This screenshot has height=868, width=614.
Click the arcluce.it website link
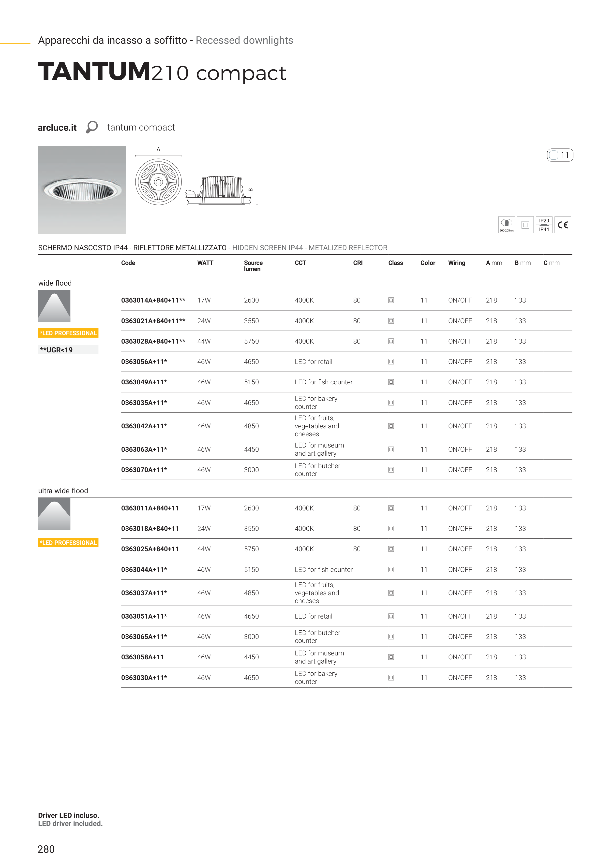[57, 128]
